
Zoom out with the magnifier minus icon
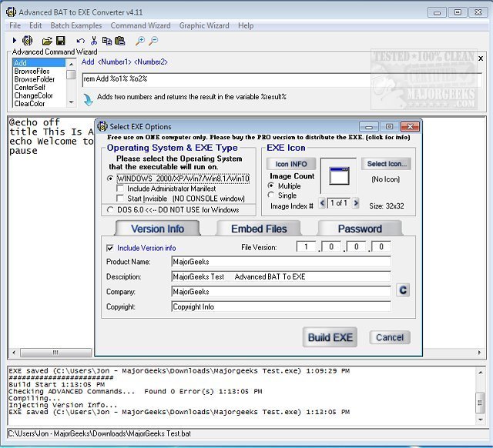[x=153, y=41]
